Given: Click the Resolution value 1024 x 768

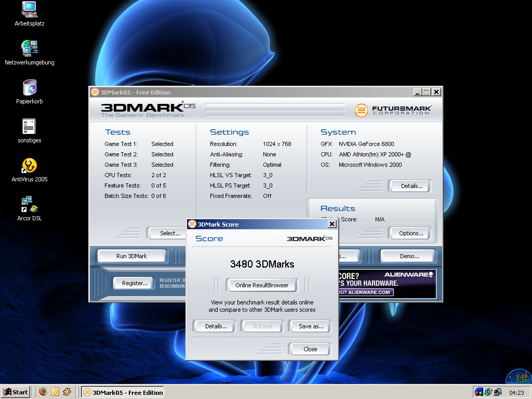Looking at the screenshot, I should [x=277, y=144].
